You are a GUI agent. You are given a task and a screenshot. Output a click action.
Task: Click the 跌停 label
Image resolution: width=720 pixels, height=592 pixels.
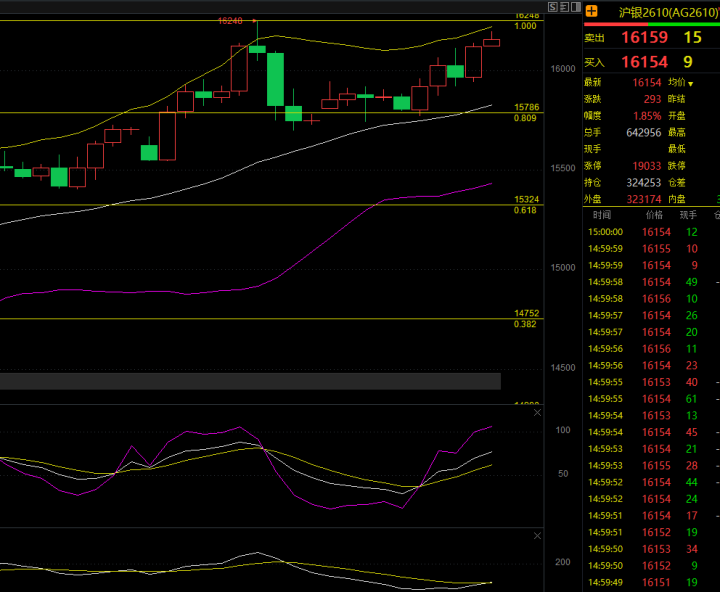click(x=676, y=166)
